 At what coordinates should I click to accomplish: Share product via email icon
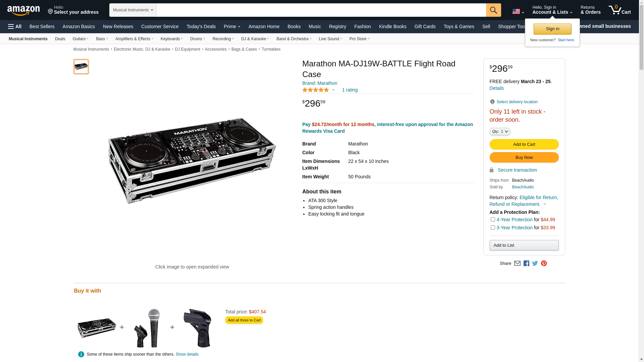click(517, 263)
